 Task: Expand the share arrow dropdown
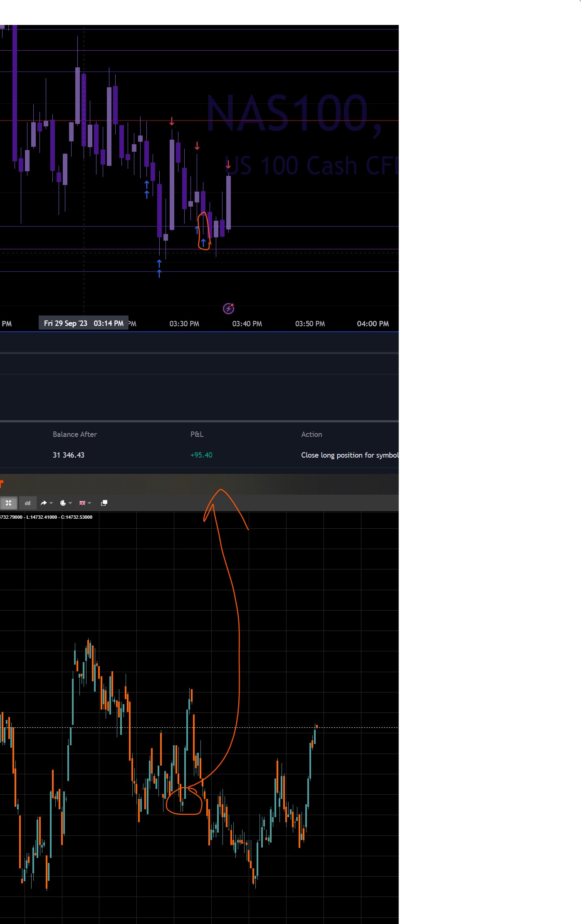pos(51,503)
